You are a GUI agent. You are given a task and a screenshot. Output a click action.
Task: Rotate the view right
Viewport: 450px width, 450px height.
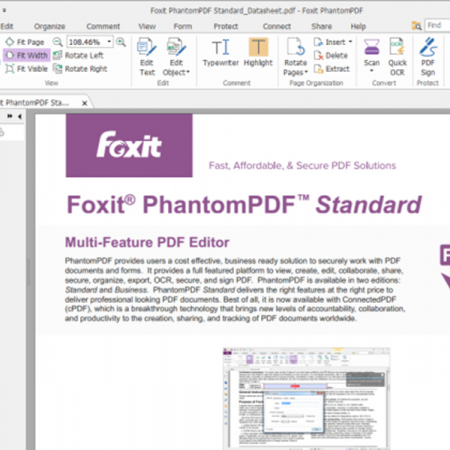[80, 69]
